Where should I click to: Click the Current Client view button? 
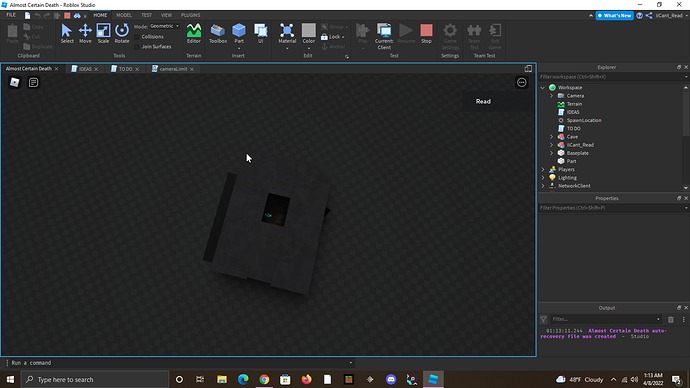384,36
